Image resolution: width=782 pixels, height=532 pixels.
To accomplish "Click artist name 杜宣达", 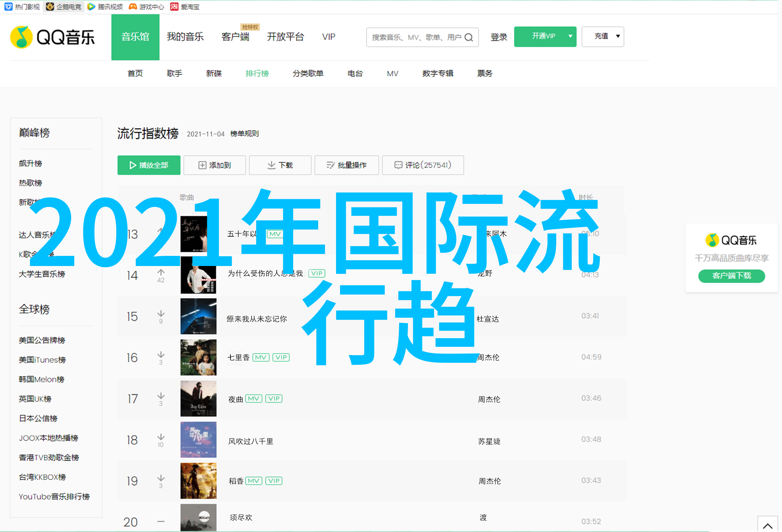I will tap(488, 319).
